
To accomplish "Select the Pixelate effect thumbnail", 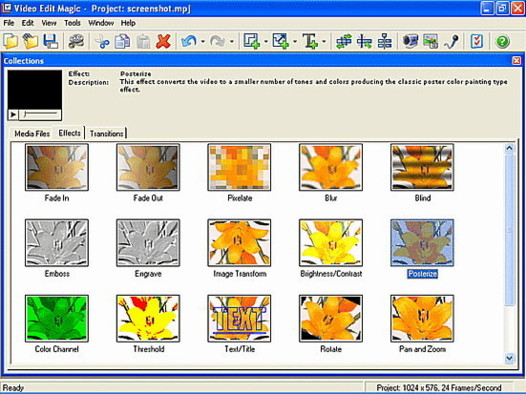I will pos(239,167).
